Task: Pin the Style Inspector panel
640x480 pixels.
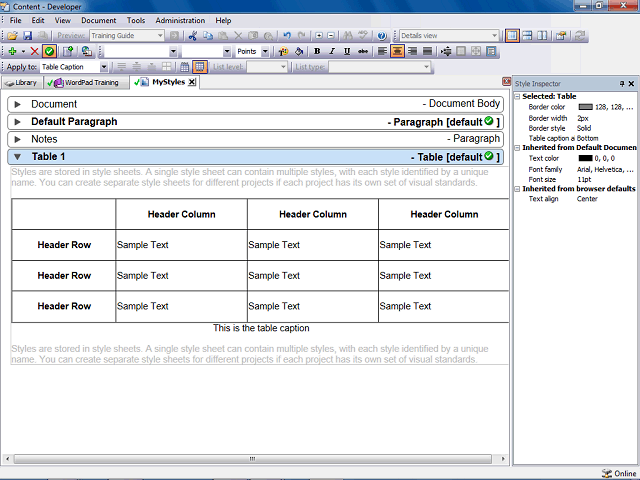Action: [x=622, y=84]
